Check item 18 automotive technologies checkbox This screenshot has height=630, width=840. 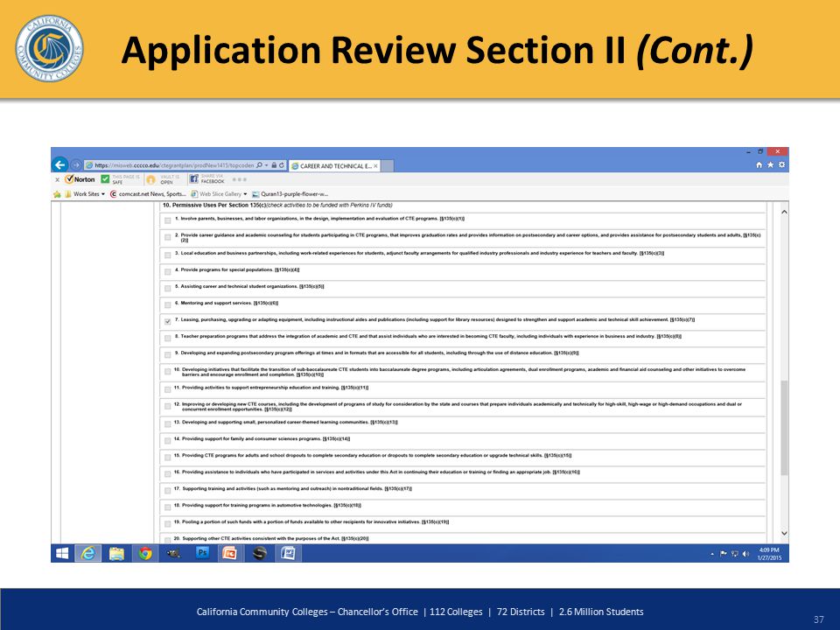pyautogui.click(x=168, y=507)
